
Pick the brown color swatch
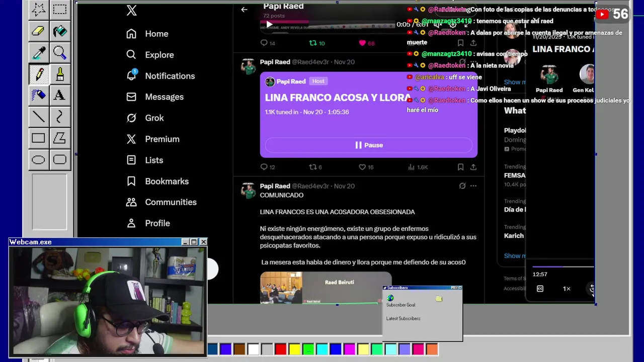pos(239,349)
